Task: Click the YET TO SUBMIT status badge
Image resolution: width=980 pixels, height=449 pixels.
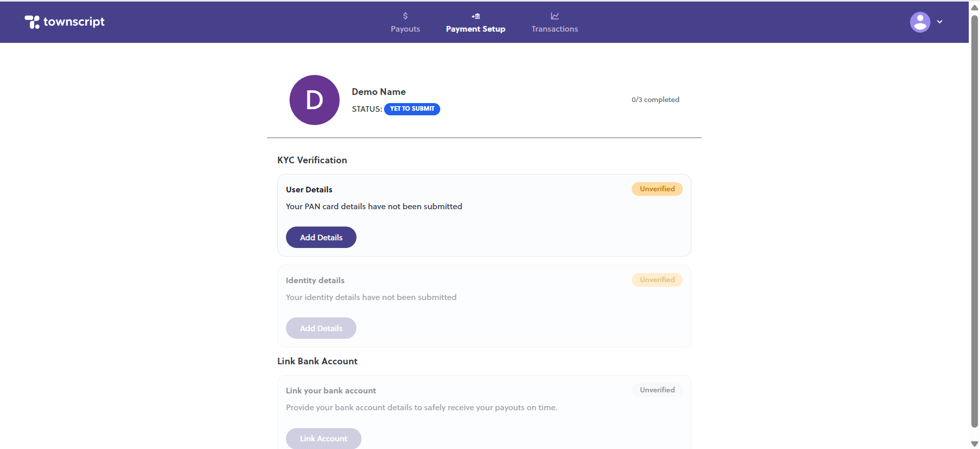Action: click(x=412, y=109)
